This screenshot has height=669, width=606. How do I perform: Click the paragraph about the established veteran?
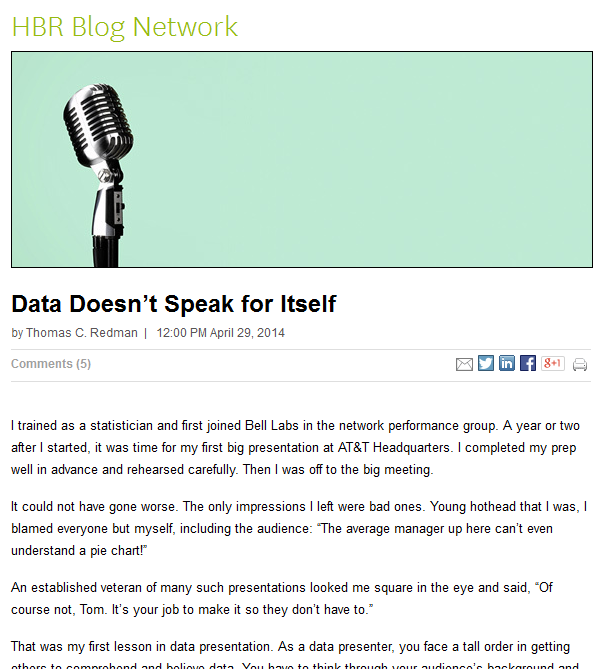pyautogui.click(x=282, y=599)
